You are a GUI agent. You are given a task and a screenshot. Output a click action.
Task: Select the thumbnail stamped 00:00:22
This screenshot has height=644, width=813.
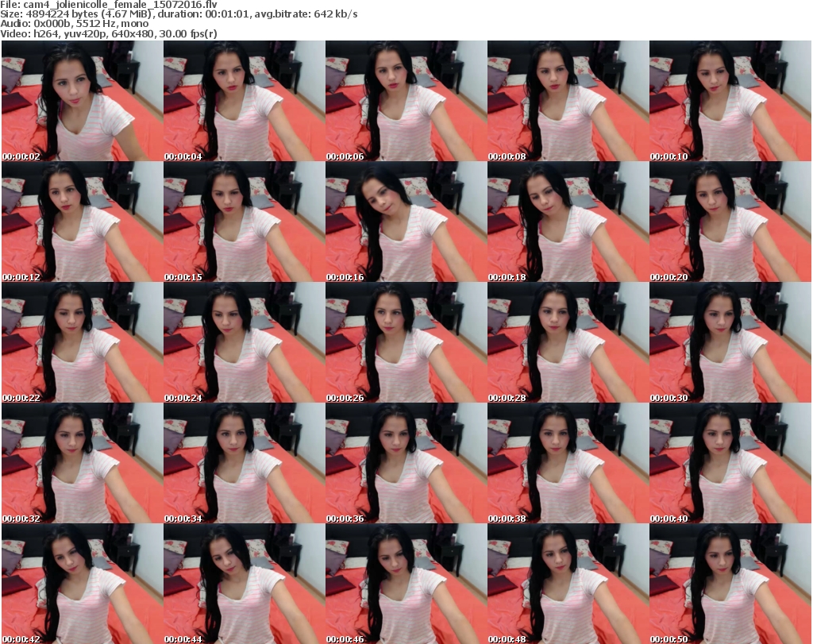coord(83,343)
